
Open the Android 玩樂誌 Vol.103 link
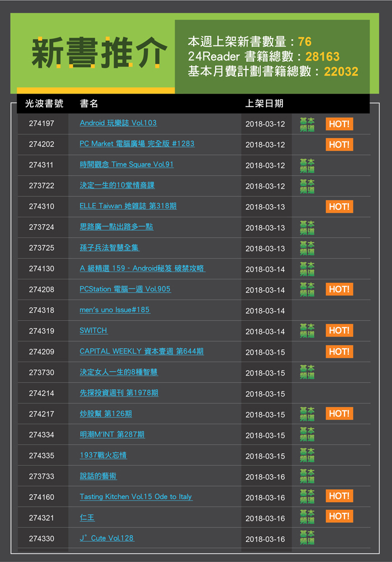click(118, 123)
